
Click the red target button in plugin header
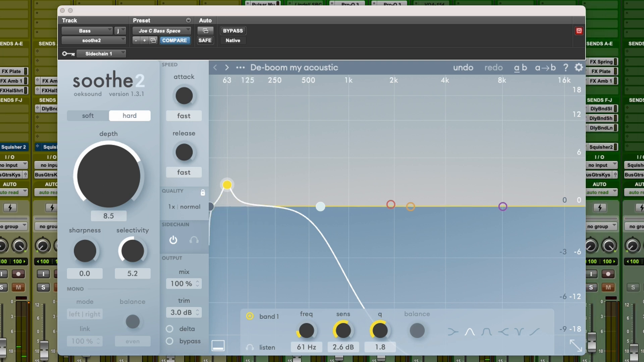coord(579,31)
